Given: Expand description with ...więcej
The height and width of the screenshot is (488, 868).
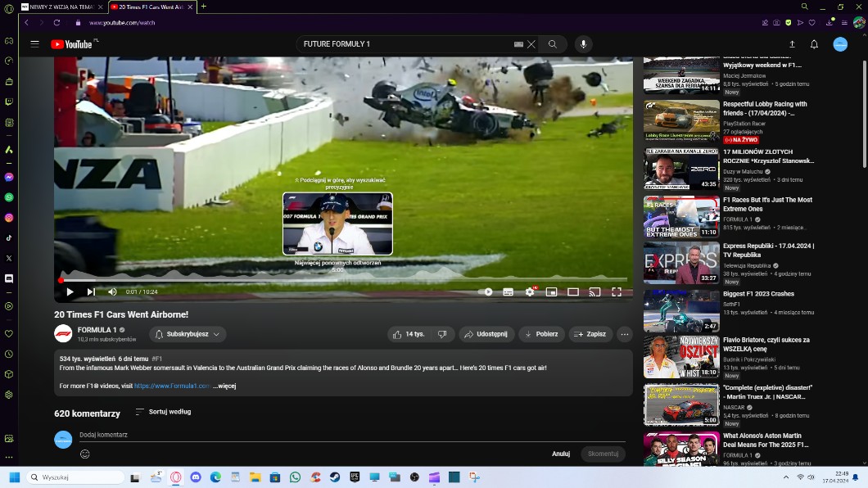Looking at the screenshot, I should coord(224,386).
